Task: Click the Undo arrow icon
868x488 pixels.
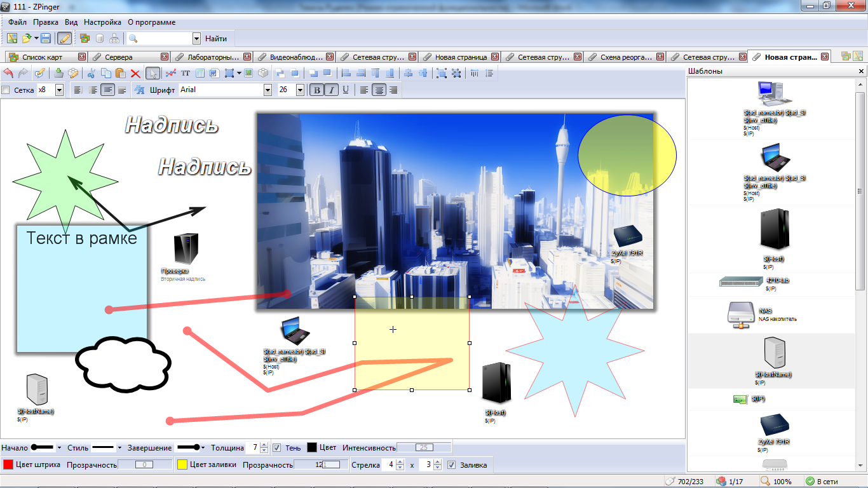Action: [x=9, y=73]
